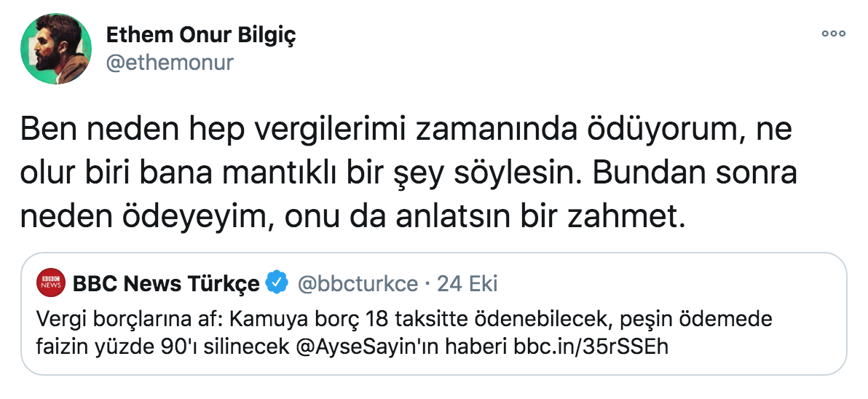The image size is (868, 399).
Task: Open the BBC News Türkçe account name
Action: 166,283
